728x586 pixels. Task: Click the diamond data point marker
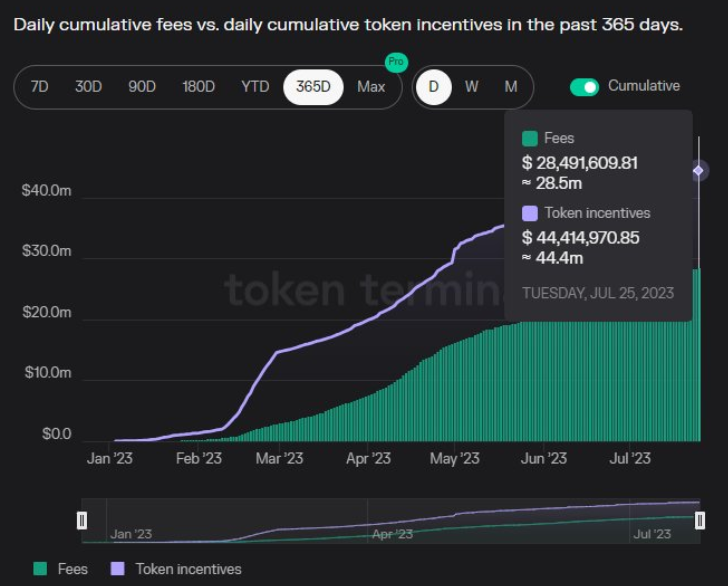(x=699, y=171)
